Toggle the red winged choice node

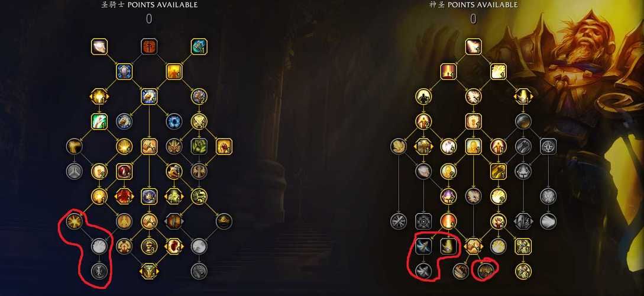tap(124, 196)
